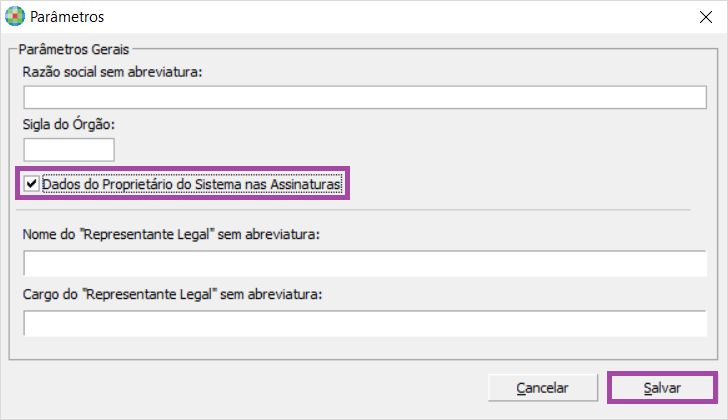Viewport: 728px width, 420px height.
Task: Focus the Sigla do Órgão input box
Action: coord(69,149)
